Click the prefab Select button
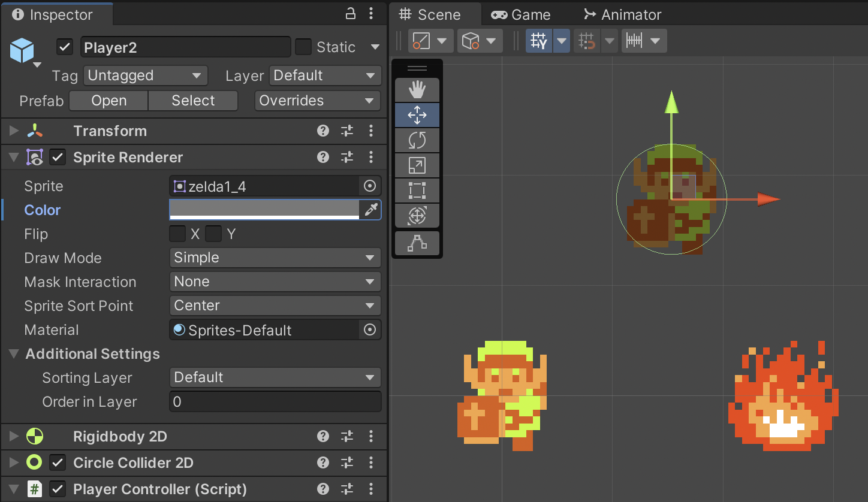Viewport: 868px width, 502px height. [192, 101]
